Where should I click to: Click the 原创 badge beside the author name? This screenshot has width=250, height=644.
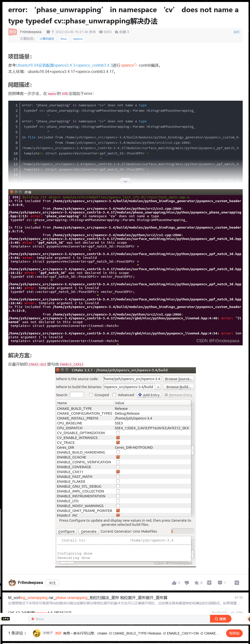12,32
